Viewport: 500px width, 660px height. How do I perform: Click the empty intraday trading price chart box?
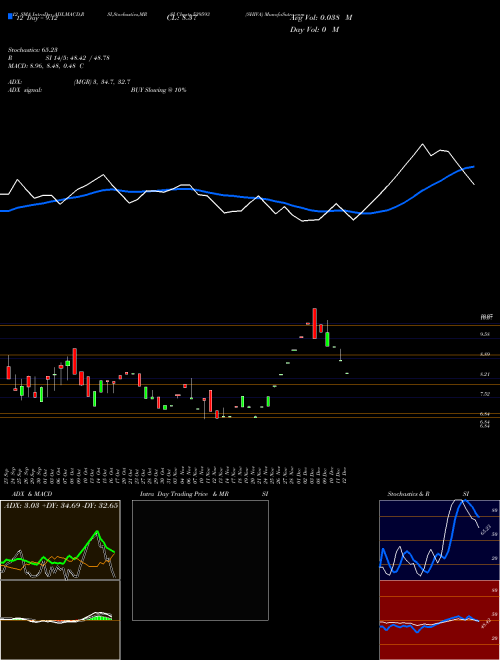point(200,560)
